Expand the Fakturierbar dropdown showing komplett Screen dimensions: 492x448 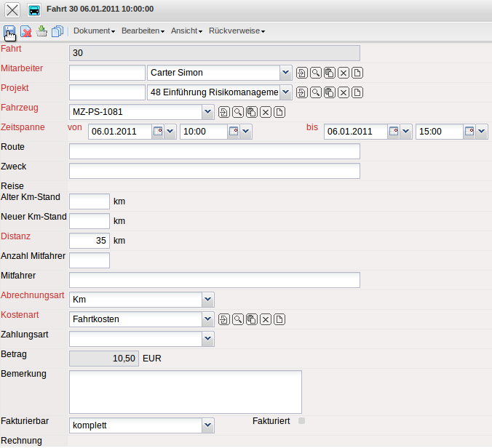(x=207, y=425)
